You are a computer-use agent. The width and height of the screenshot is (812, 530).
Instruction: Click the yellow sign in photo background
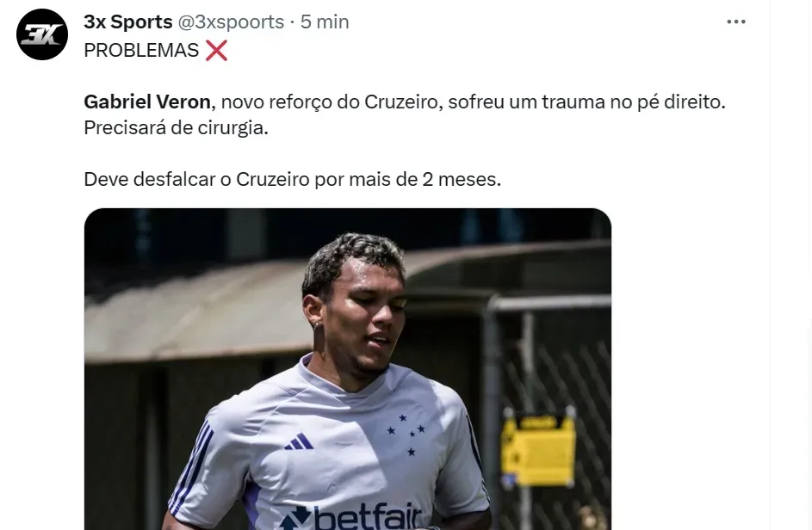(538, 447)
